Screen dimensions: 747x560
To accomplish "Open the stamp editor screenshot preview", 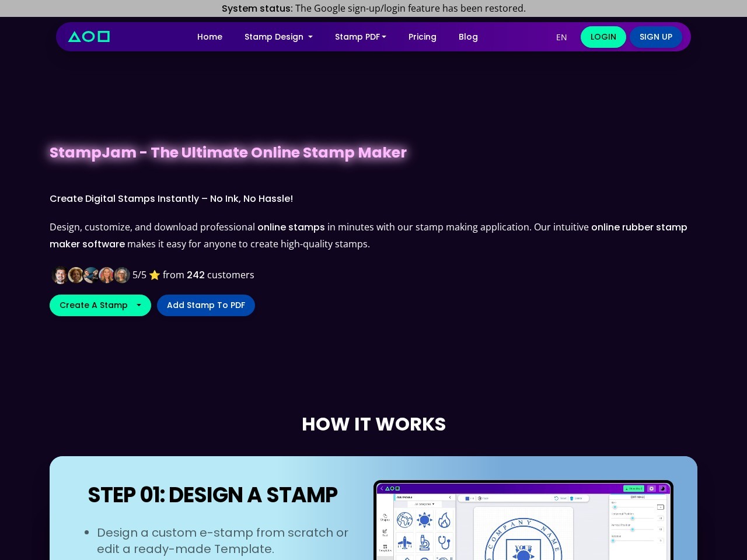I will pyautogui.click(x=523, y=520).
